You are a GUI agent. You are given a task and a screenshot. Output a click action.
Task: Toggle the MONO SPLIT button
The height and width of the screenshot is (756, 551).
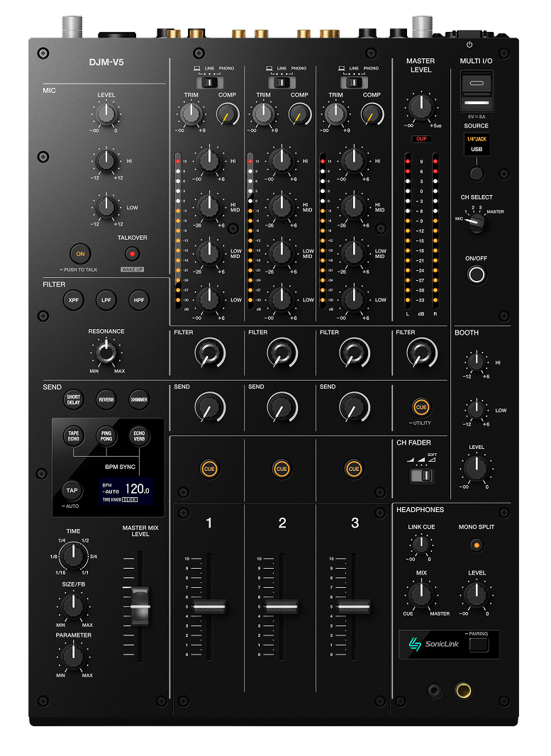(477, 545)
